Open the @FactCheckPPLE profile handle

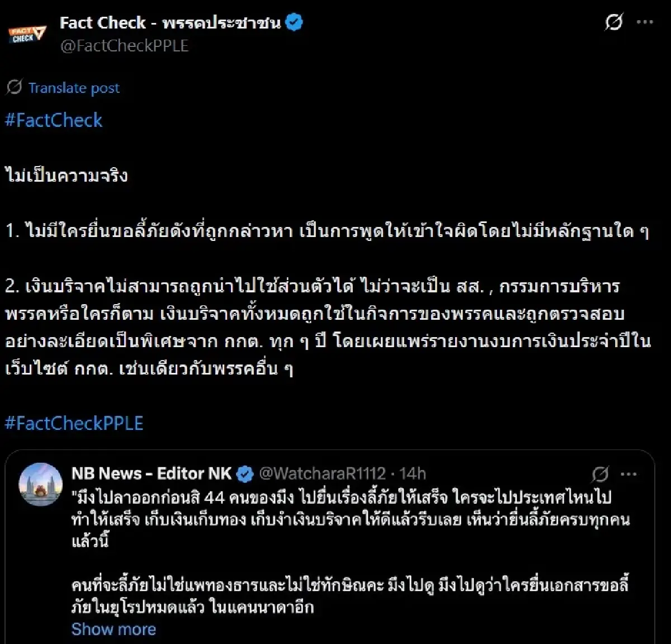(124, 46)
